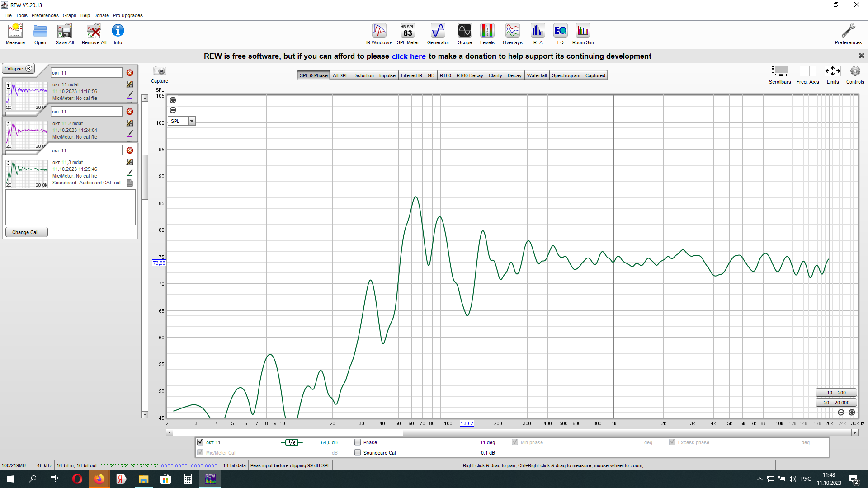Switch to the Waterfall tab
Image resolution: width=868 pixels, height=488 pixels.
(537, 75)
